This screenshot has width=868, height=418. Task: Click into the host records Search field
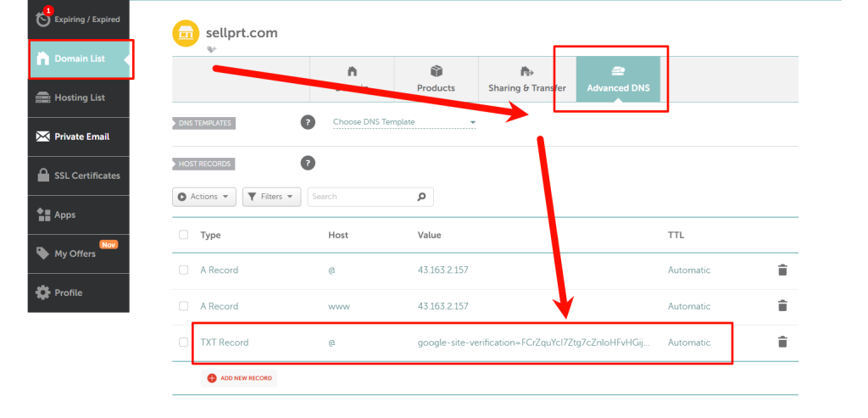coord(360,197)
